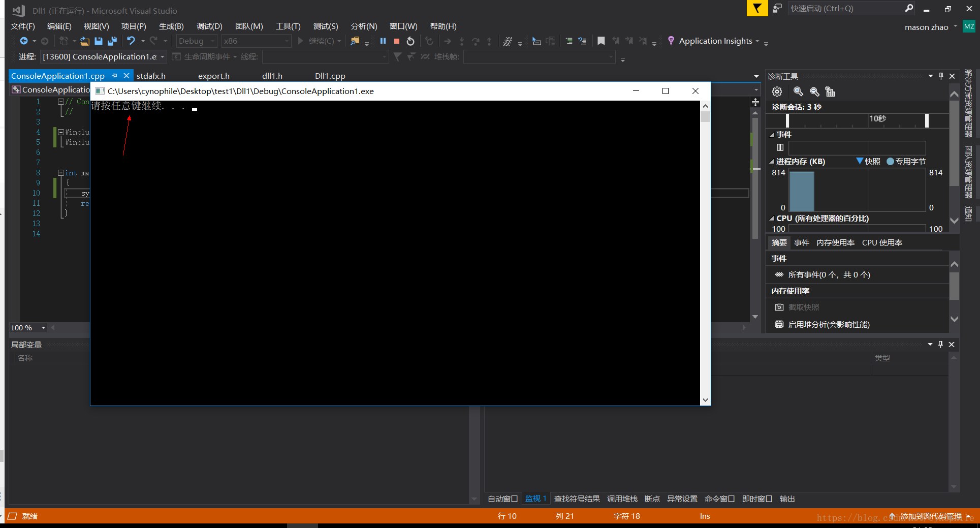
Task: Pin the ConsoleApplication1.cpp tab
Action: pyautogui.click(x=115, y=76)
